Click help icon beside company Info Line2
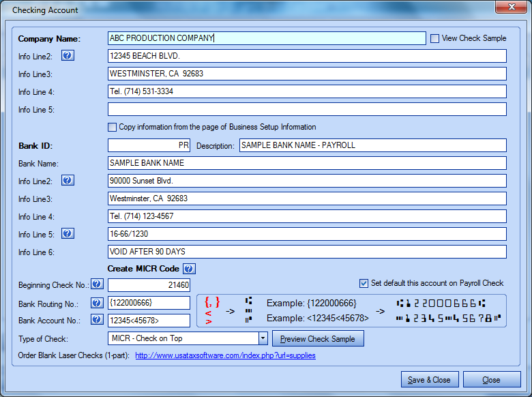This screenshot has height=397, width=532. [x=68, y=56]
